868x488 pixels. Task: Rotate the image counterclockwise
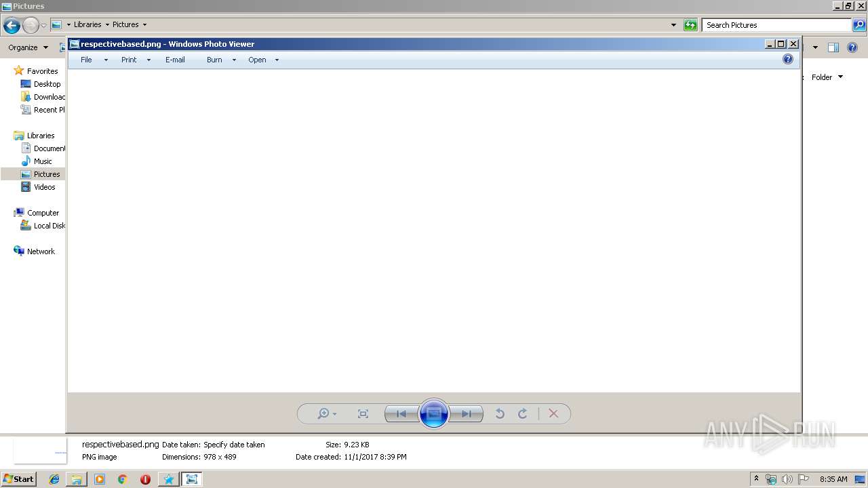(500, 414)
